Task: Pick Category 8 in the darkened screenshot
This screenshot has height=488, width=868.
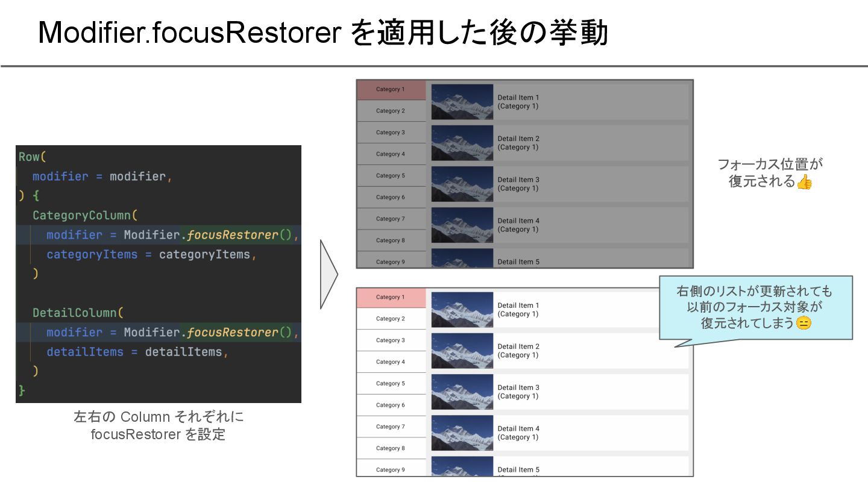Action: coord(391,240)
